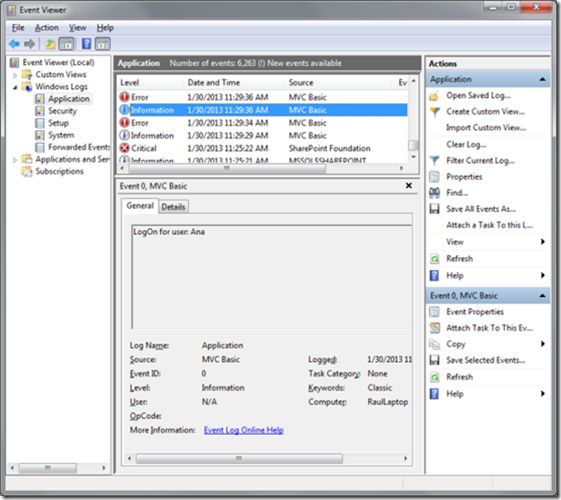Select the Information event at 11:29:29 AM
The height and width of the screenshot is (500, 561).
263,136
